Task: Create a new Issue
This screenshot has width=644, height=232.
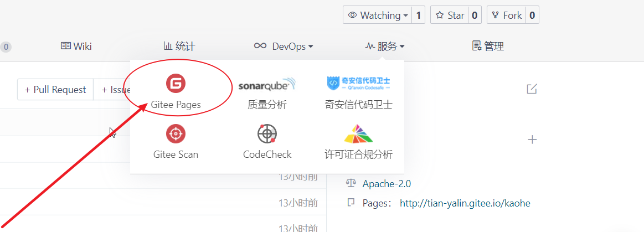Action: [112, 90]
